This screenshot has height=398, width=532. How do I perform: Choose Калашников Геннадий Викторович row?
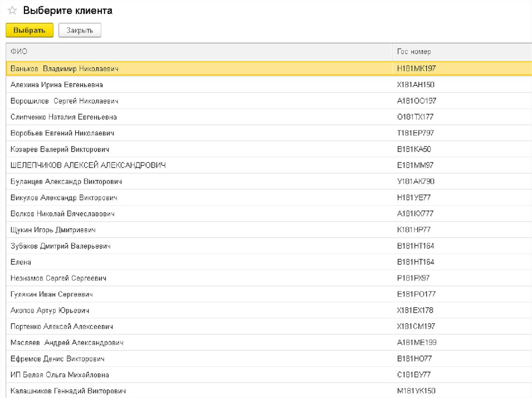tap(68, 391)
